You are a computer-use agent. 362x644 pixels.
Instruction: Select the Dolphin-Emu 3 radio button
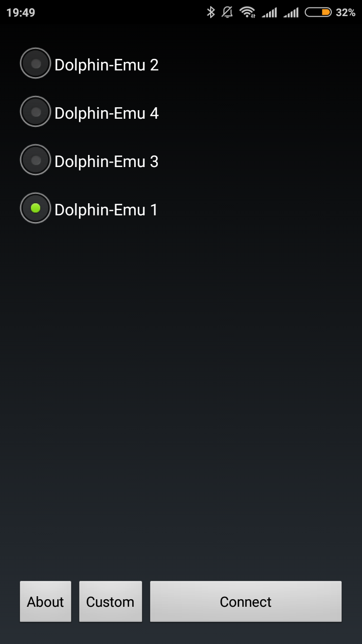[35, 160]
